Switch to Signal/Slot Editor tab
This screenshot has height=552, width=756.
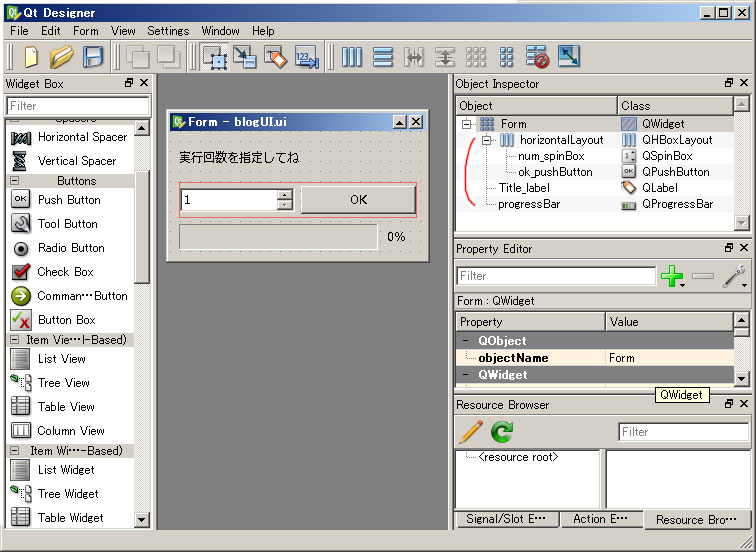pyautogui.click(x=506, y=519)
